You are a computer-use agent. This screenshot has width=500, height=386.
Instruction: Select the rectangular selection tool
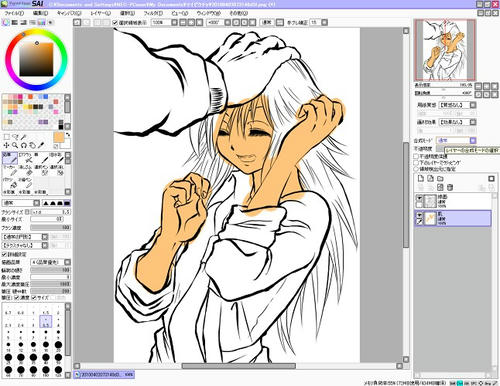[6, 137]
